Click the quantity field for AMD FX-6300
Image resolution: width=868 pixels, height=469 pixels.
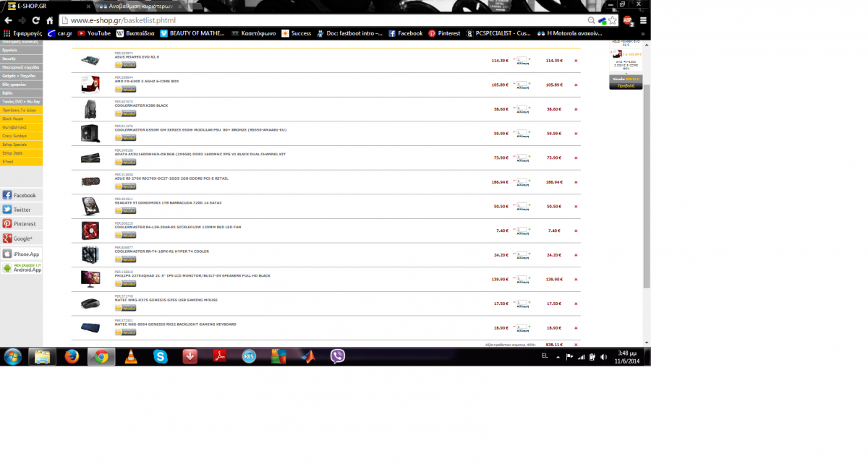pos(522,84)
